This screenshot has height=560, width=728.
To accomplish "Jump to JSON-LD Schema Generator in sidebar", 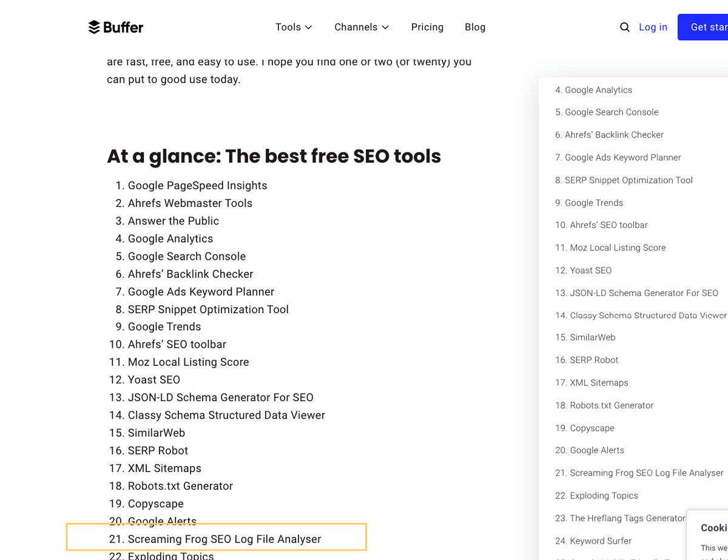I will coord(637,292).
